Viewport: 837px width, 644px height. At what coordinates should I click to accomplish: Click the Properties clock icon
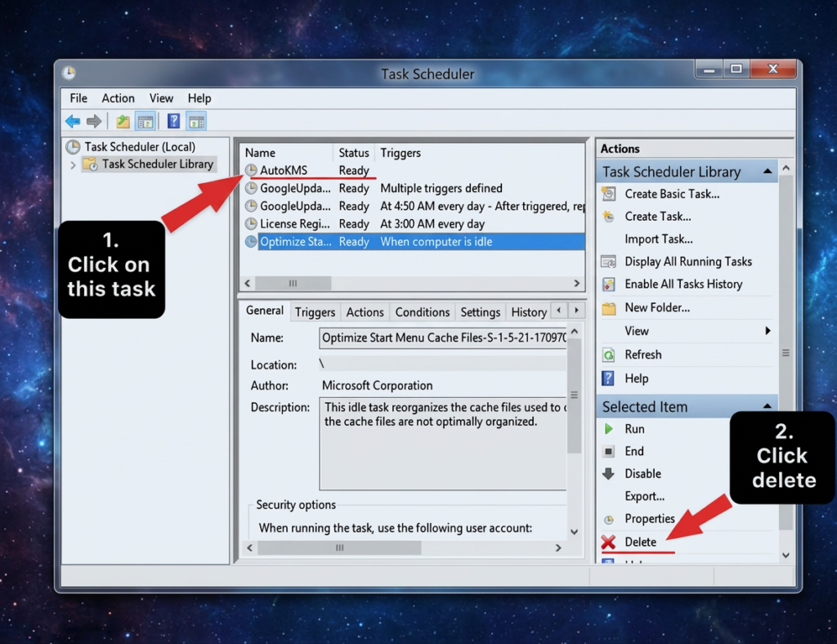pyautogui.click(x=608, y=520)
